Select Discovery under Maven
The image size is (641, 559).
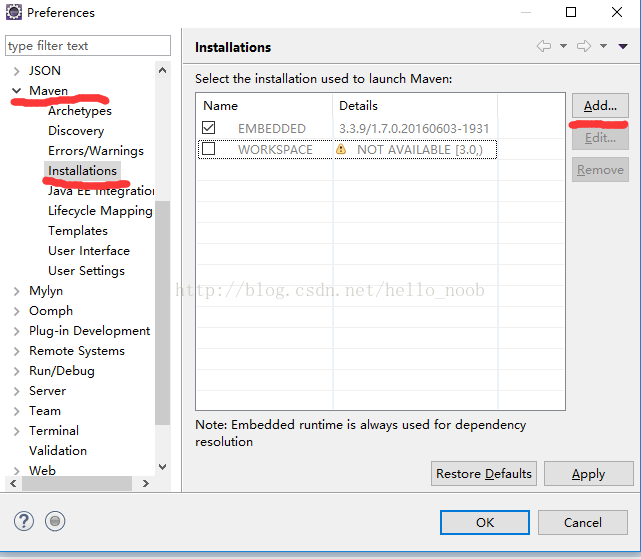(76, 131)
